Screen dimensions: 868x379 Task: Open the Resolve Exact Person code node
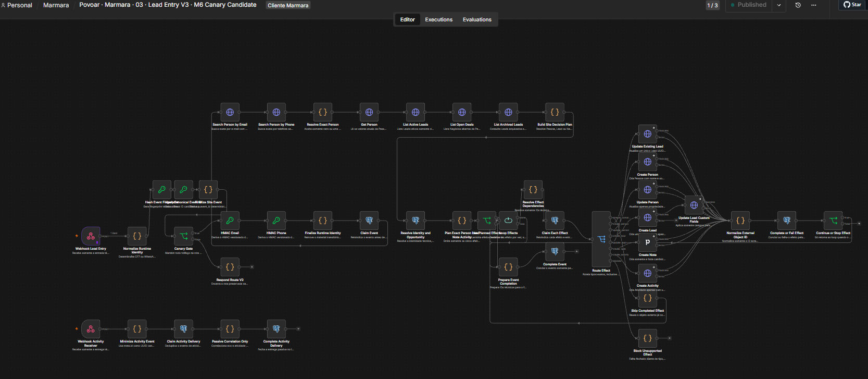[x=323, y=112]
